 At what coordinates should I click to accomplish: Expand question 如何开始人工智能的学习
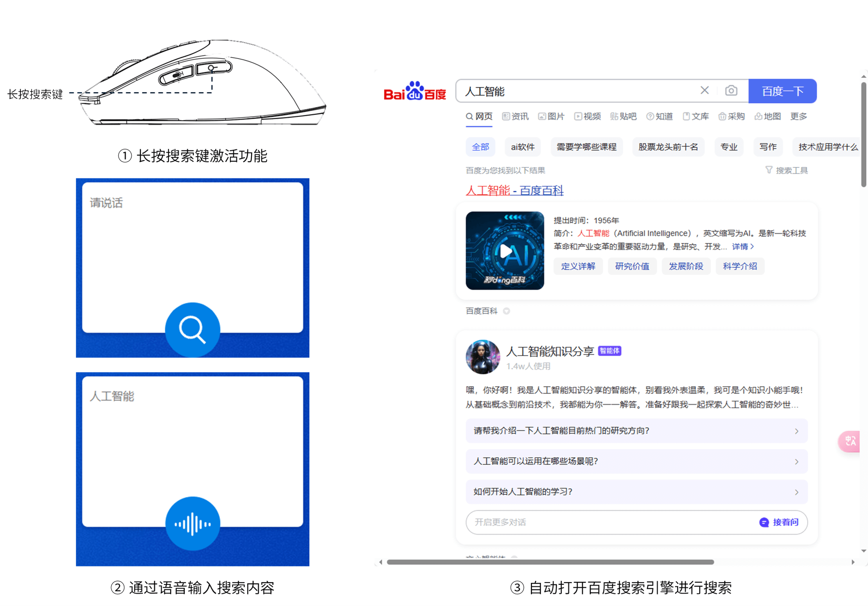(x=636, y=492)
